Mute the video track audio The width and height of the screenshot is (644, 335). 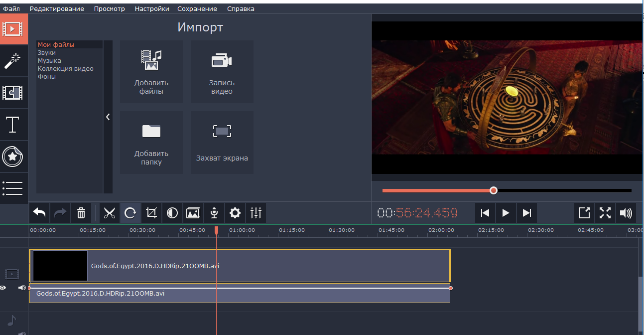click(x=22, y=288)
